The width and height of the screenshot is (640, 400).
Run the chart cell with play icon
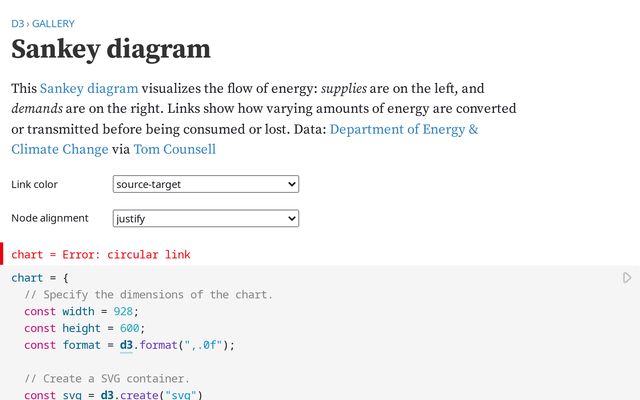627,277
